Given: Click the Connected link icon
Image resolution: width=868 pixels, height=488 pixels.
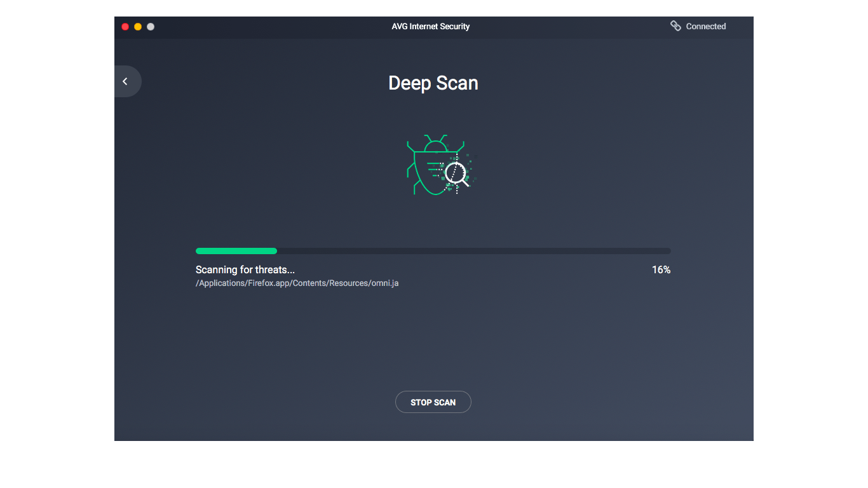Looking at the screenshot, I should [675, 26].
